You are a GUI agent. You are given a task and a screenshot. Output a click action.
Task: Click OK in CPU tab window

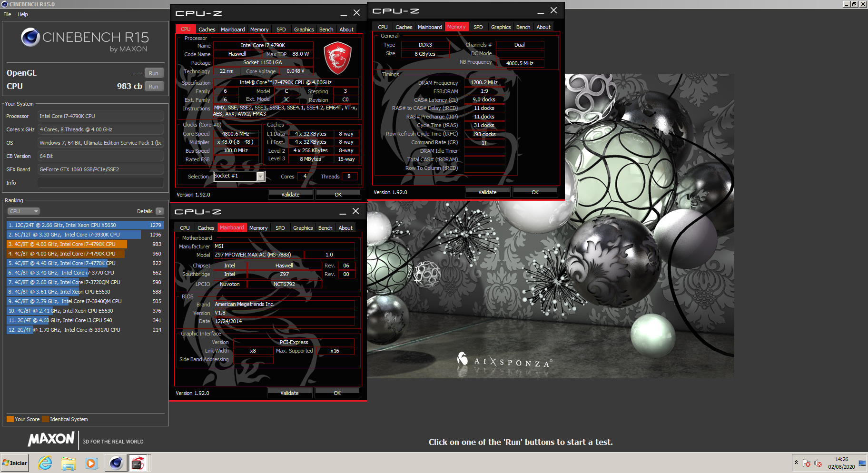(338, 195)
